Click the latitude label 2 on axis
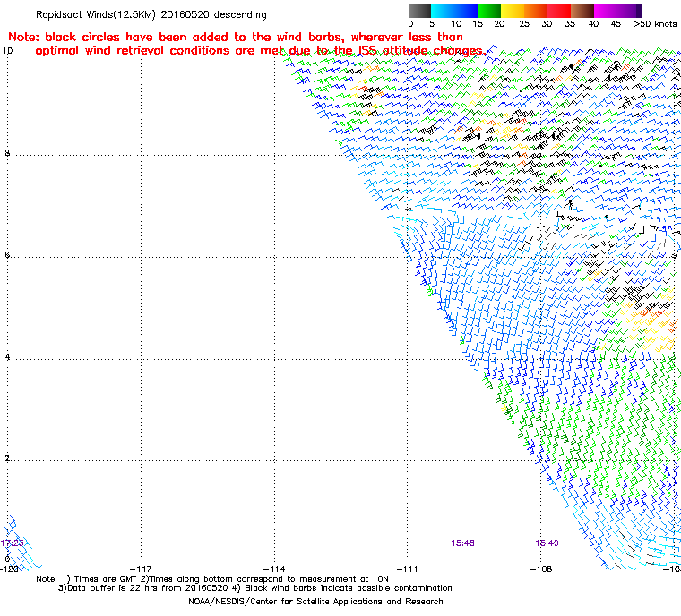Image resolution: width=681 pixels, height=616 pixels. tap(7, 458)
